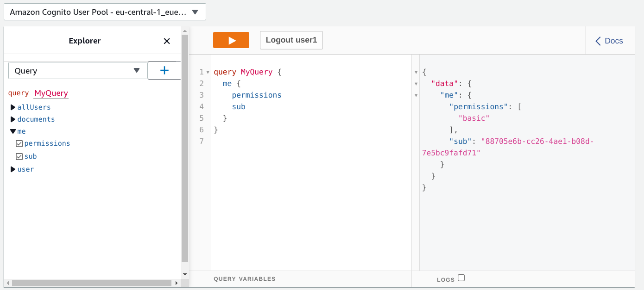The width and height of the screenshot is (644, 290).
Task: Collapse the data object in the response pane
Action: pyautogui.click(x=416, y=84)
